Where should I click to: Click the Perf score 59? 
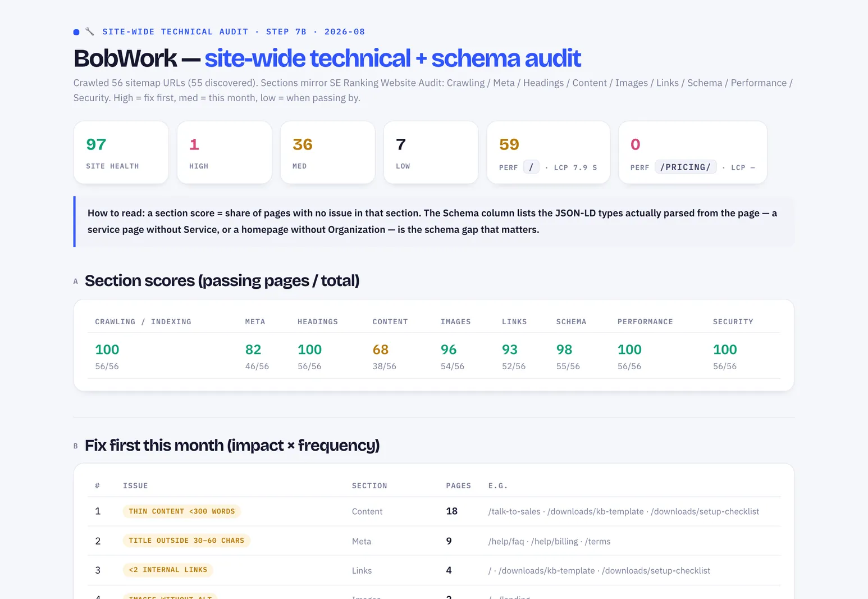pyautogui.click(x=509, y=144)
